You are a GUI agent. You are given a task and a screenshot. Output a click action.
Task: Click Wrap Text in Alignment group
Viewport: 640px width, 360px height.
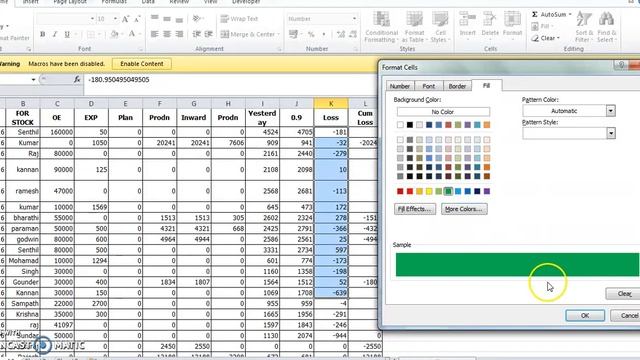[240, 19]
